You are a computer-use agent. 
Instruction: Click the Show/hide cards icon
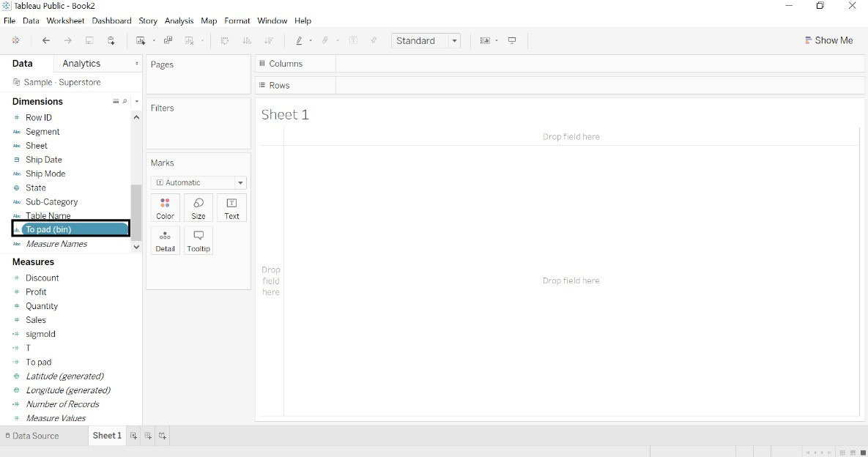pyautogui.click(x=485, y=40)
